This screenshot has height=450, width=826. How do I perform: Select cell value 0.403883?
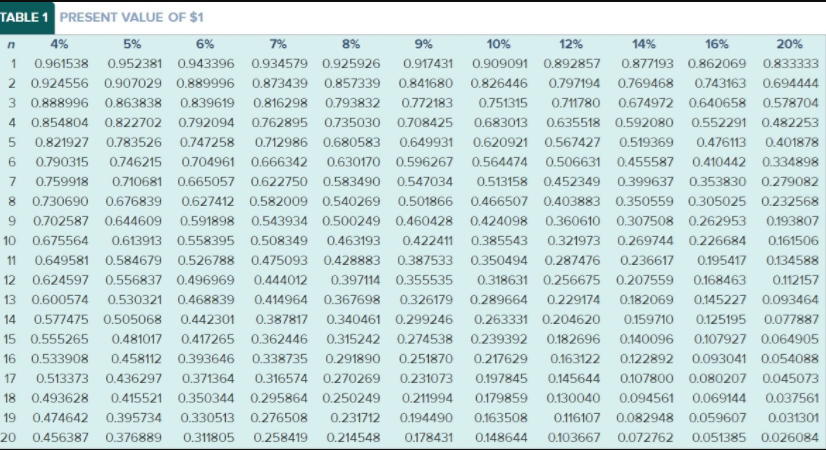572,201
